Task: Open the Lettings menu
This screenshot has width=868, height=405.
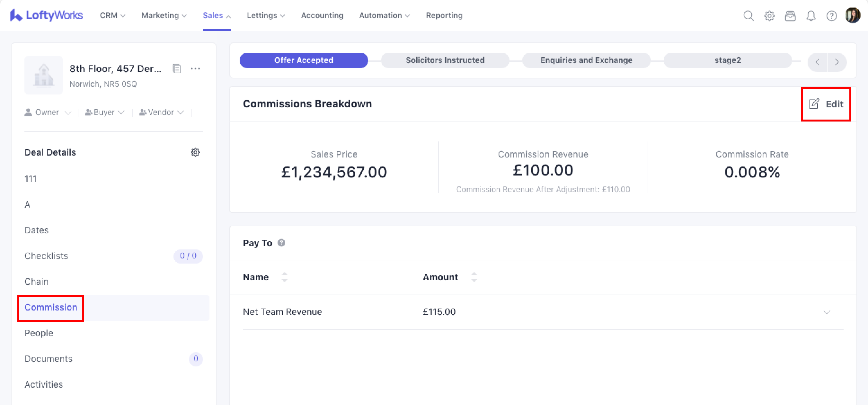Action: [x=266, y=15]
